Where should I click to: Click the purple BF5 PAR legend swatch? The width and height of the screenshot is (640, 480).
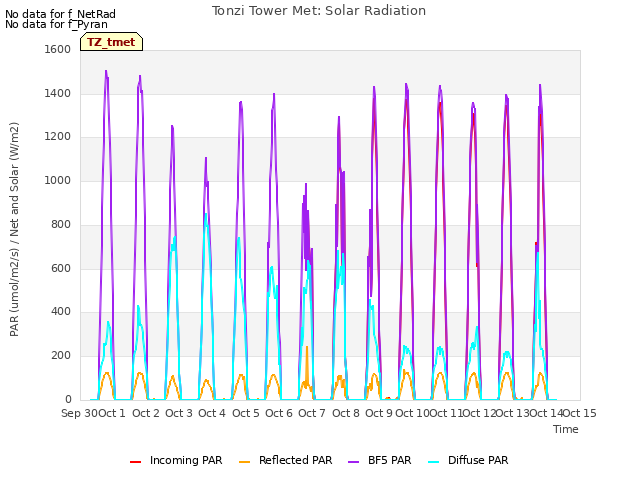pos(353,462)
